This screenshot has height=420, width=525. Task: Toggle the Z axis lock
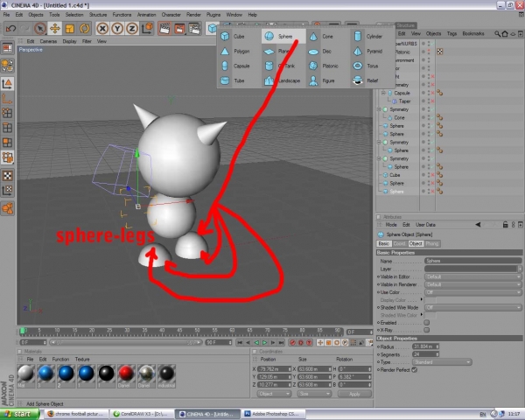tap(132, 29)
